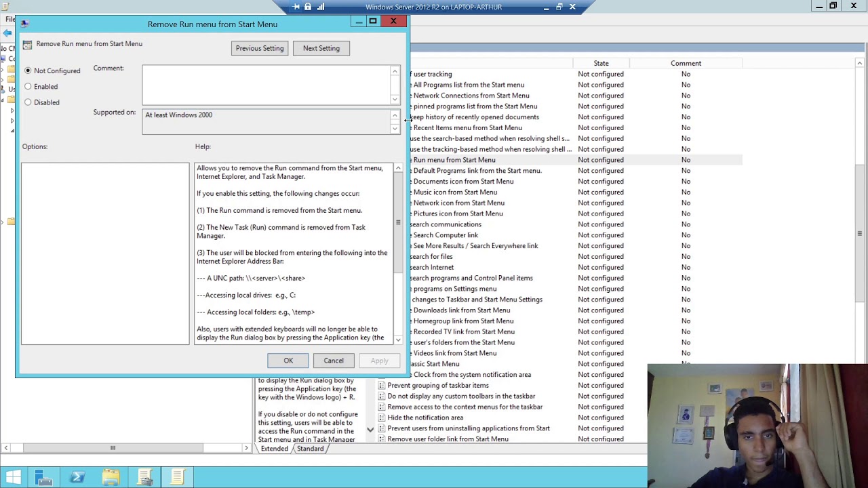
Task: Click the icon of Remove access to context menus
Action: (381, 407)
